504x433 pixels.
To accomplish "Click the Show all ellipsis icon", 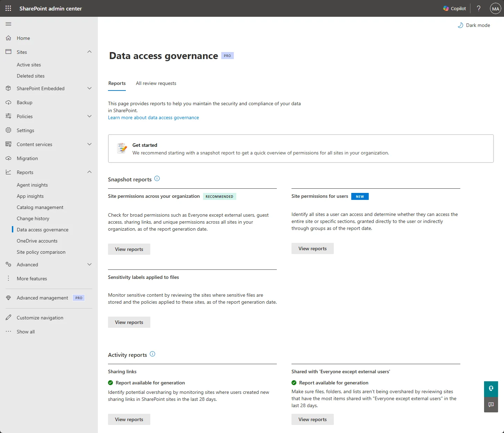I will (8, 332).
